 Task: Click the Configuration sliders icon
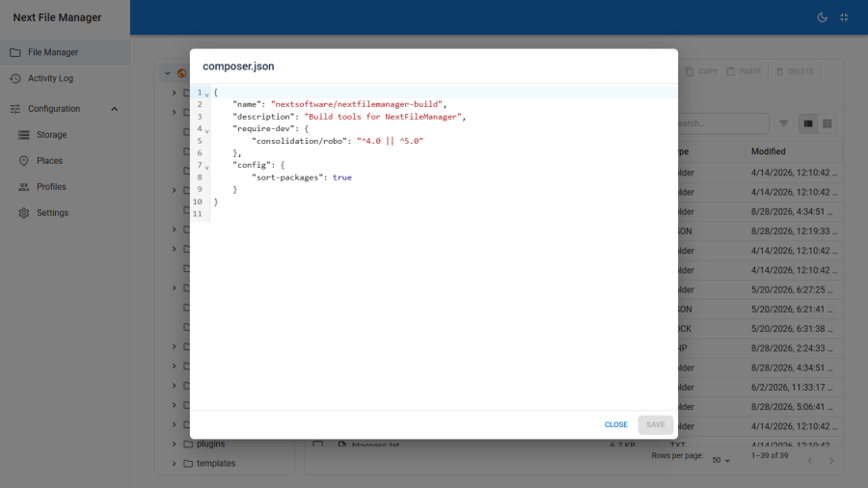[15, 109]
